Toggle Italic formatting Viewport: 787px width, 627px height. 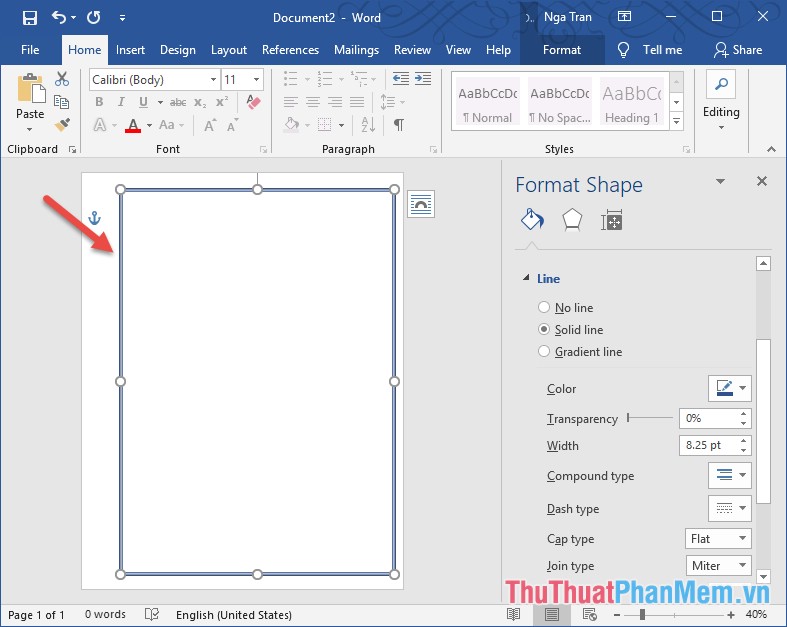pos(121,102)
